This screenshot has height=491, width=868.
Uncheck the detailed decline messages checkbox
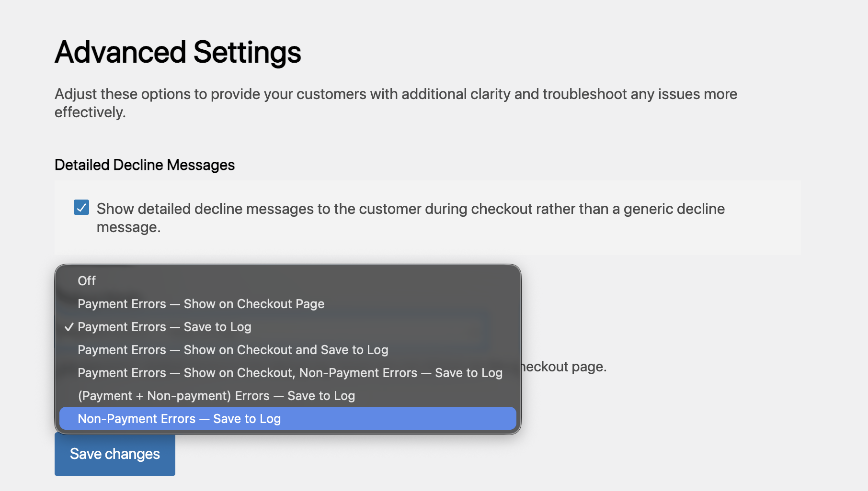(81, 208)
